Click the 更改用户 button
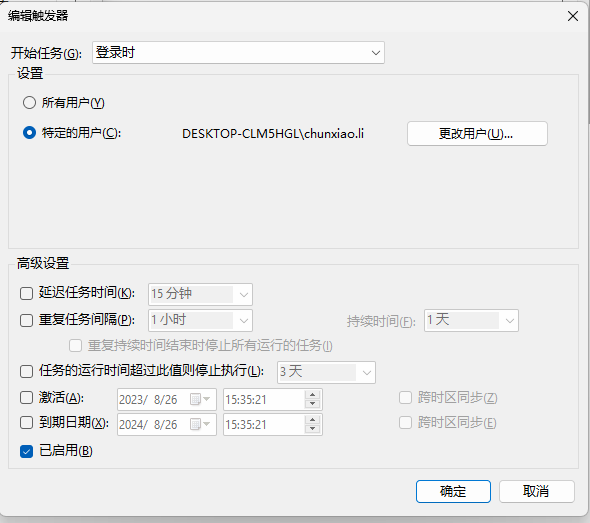 477,134
